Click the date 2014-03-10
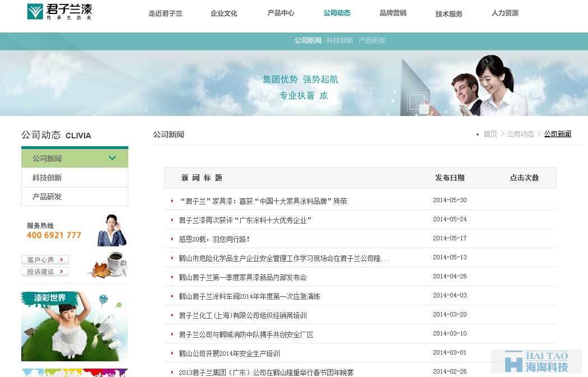Image resolution: width=588 pixels, height=377 pixels. 450,333
